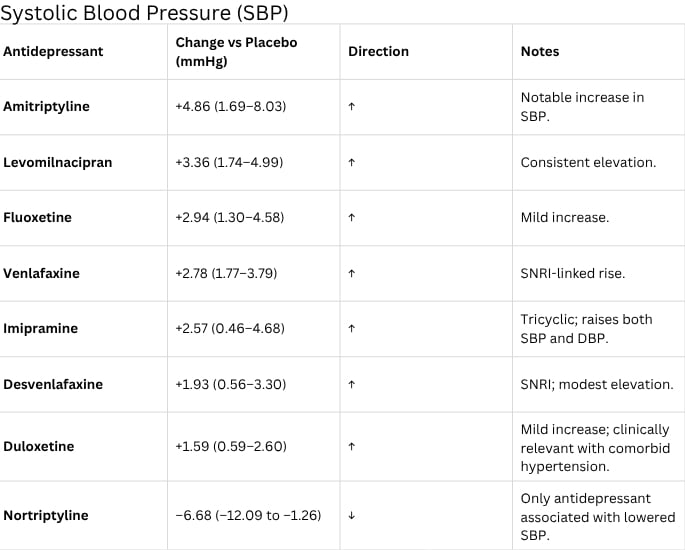Click the +3.36 (1.74–4.99) value cell
This screenshot has height=550, width=685.
[x=230, y=162]
